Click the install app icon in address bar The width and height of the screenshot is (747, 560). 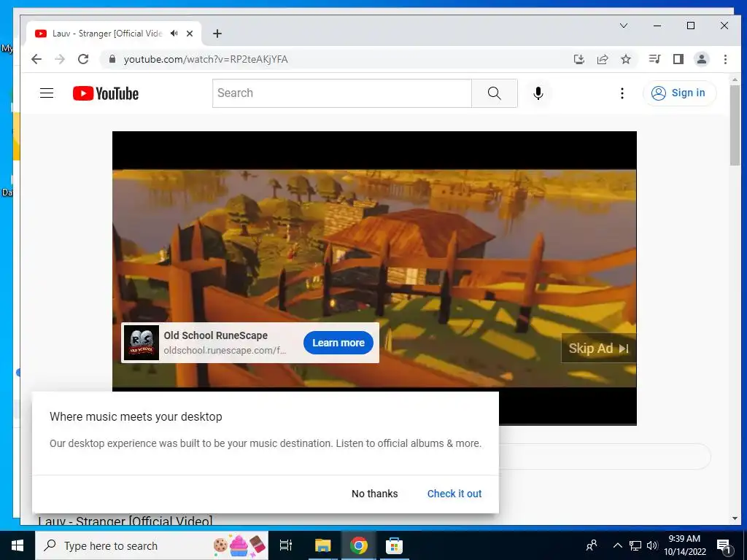point(578,59)
